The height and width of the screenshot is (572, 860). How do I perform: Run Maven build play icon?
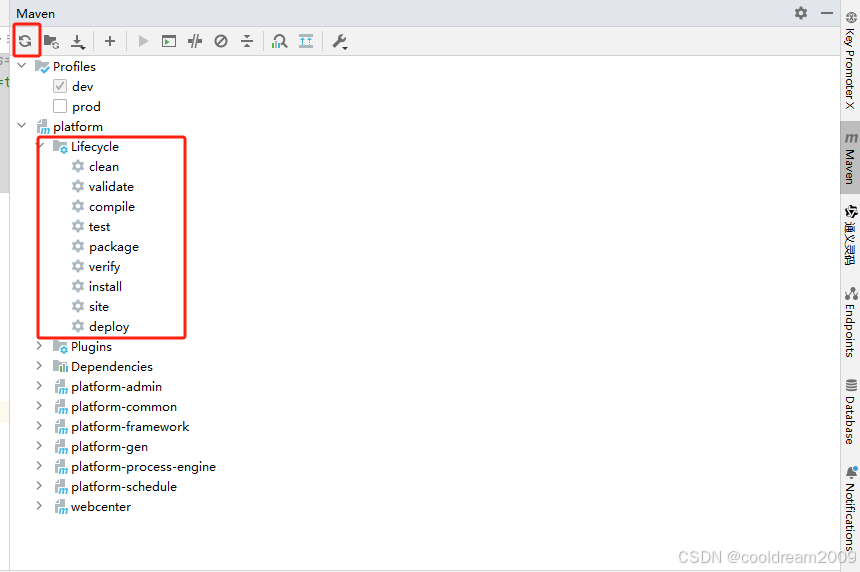pos(143,41)
